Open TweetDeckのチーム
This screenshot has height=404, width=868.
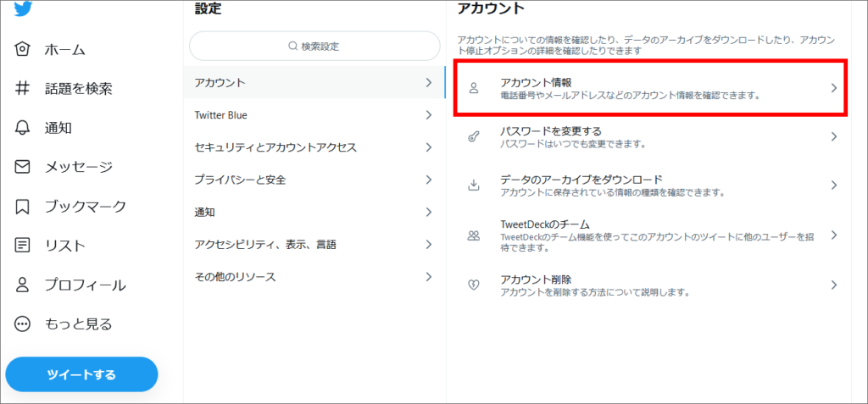(650, 236)
